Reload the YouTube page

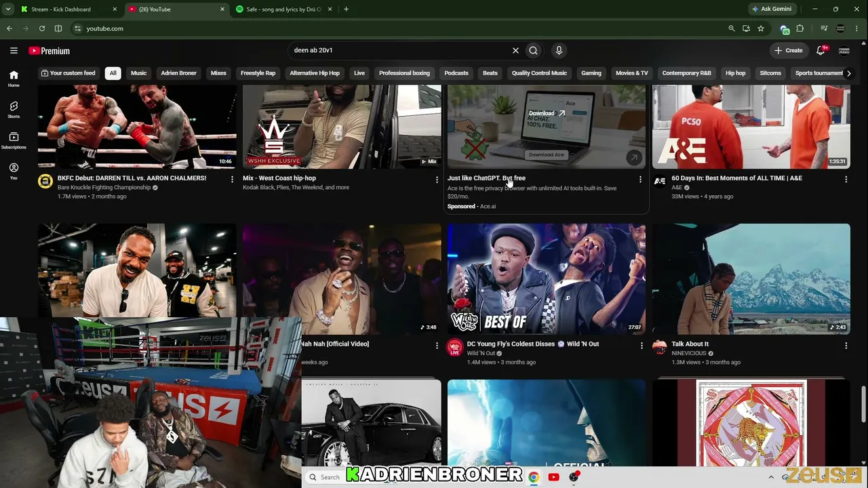point(42,28)
